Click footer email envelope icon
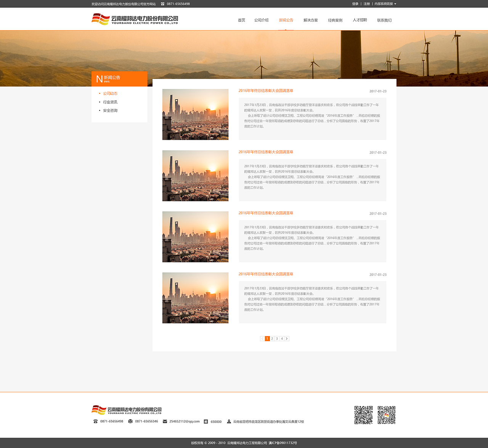The height and width of the screenshot is (448, 488). click(x=165, y=421)
